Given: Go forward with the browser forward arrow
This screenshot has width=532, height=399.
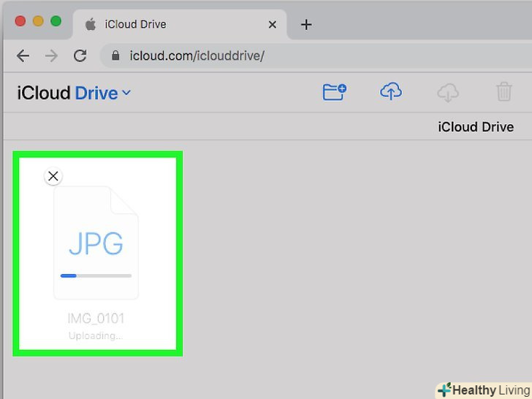Looking at the screenshot, I should coord(52,56).
